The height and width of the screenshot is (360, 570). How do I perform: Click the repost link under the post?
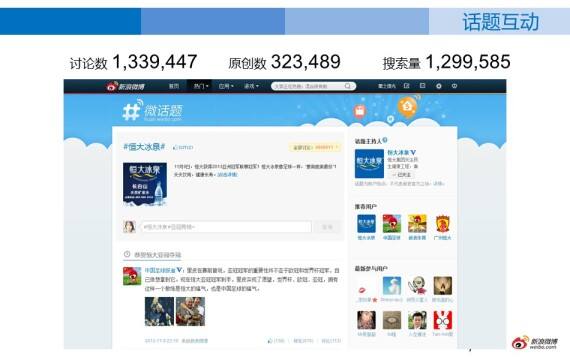[x=303, y=341]
